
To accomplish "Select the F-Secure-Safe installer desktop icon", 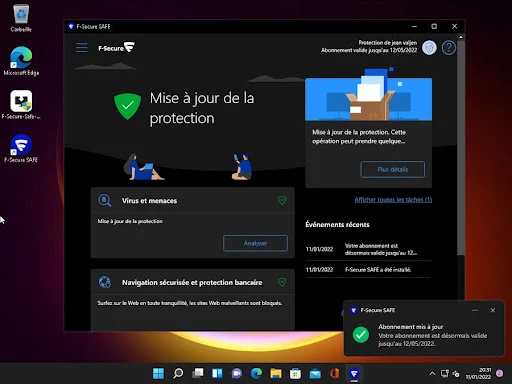I will click(x=21, y=105).
